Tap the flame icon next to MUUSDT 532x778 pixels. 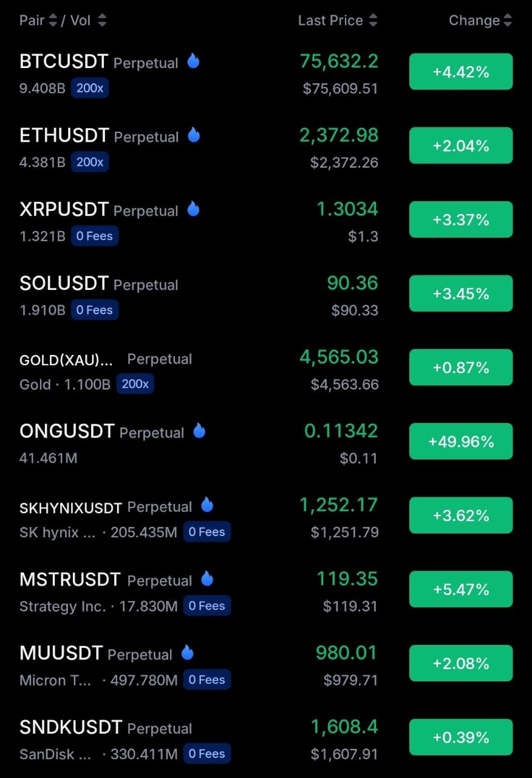[187, 653]
